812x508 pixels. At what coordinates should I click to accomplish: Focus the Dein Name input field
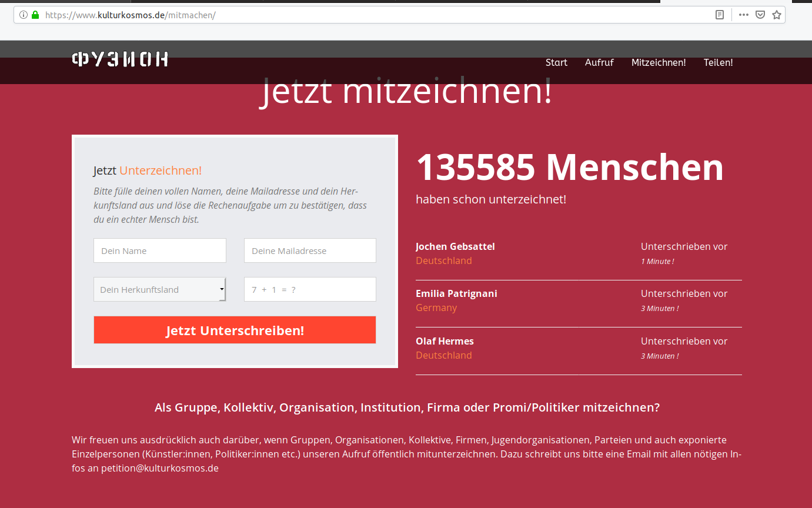[159, 250]
